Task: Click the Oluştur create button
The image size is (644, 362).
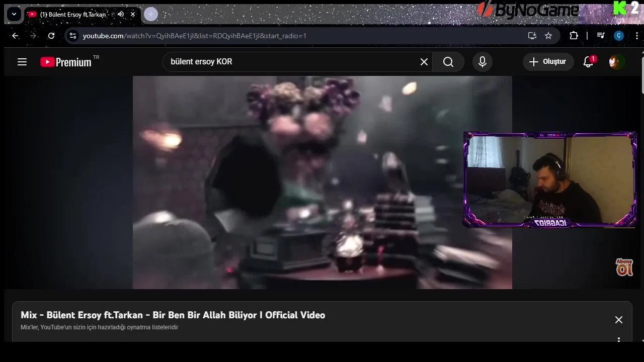Action: pos(548,62)
